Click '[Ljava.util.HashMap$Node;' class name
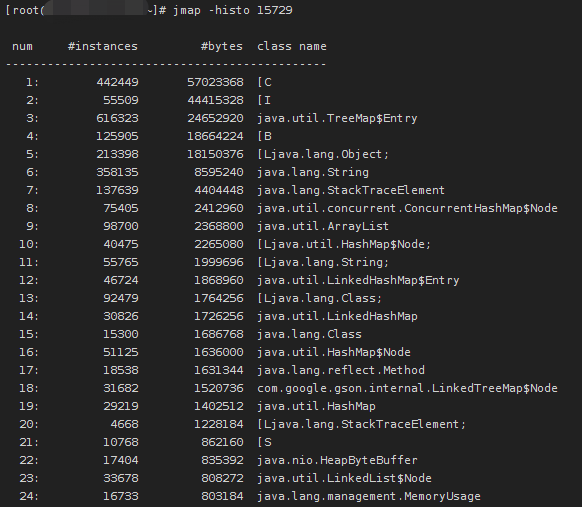Viewport: 582px width, 507px height. [x=344, y=244]
